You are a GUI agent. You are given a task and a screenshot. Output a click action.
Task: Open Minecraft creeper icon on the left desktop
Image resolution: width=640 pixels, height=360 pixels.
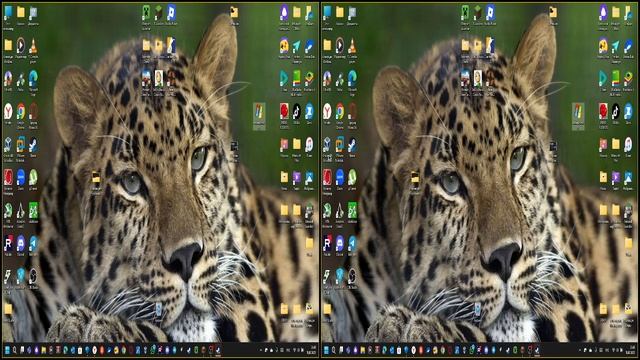(x=146, y=13)
